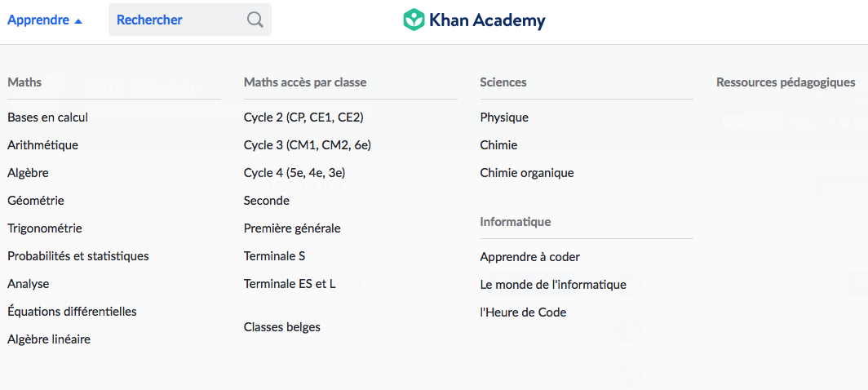
Task: Go to the Algèbre course
Action: pyautogui.click(x=28, y=173)
